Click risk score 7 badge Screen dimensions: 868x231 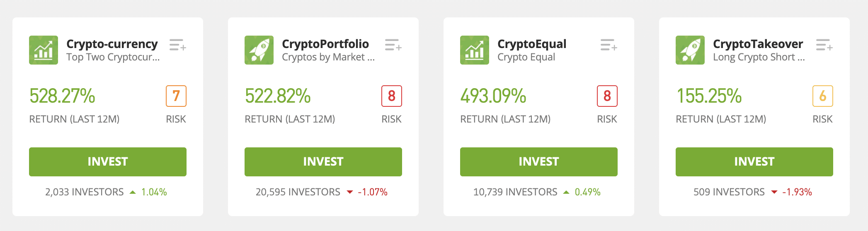(176, 96)
